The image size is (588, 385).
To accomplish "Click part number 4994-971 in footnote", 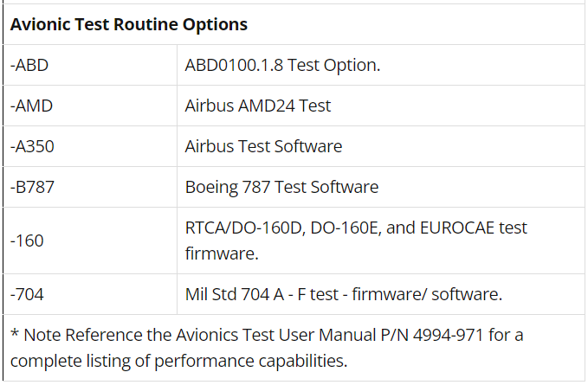I will [x=448, y=335].
